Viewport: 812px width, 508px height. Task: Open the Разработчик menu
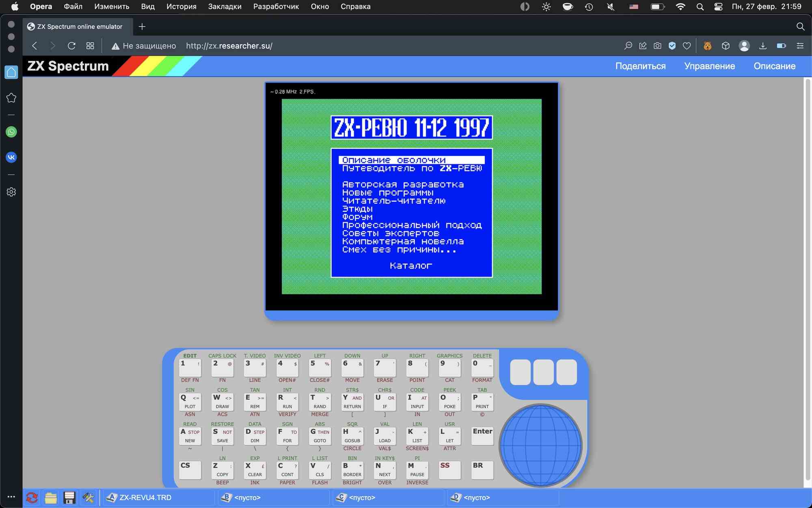pos(276,7)
